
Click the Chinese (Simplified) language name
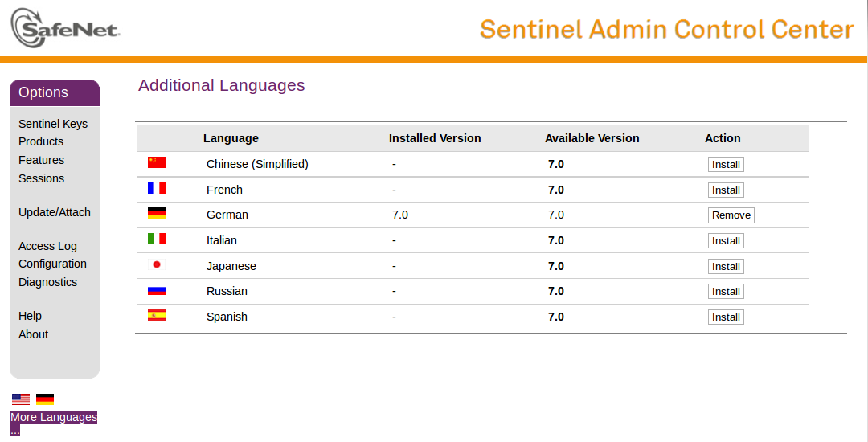point(257,164)
